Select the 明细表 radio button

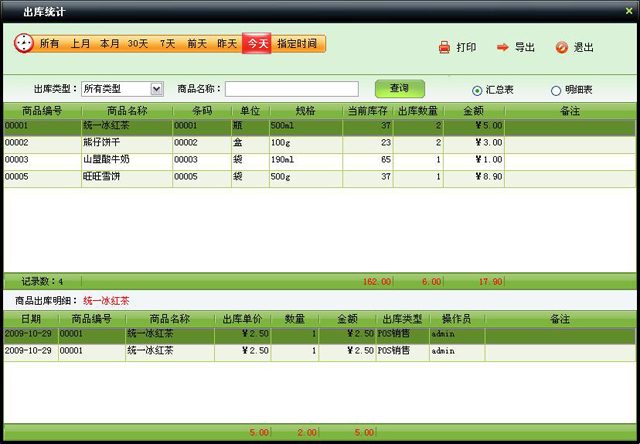tap(556, 90)
